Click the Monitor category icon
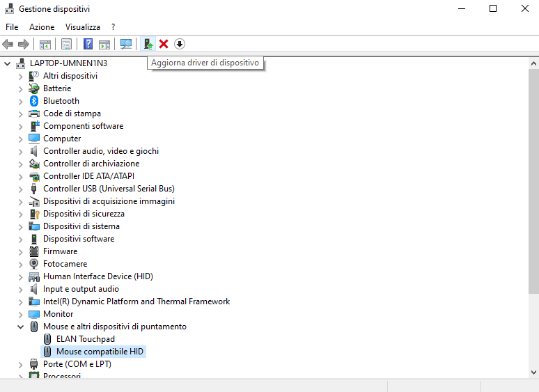 33,314
